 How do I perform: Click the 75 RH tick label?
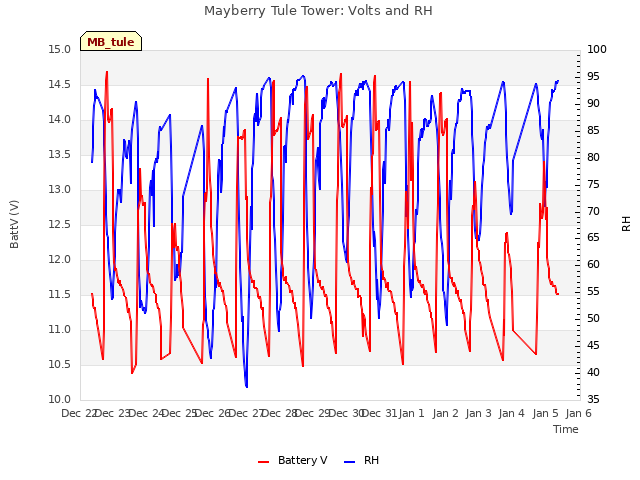593,184
